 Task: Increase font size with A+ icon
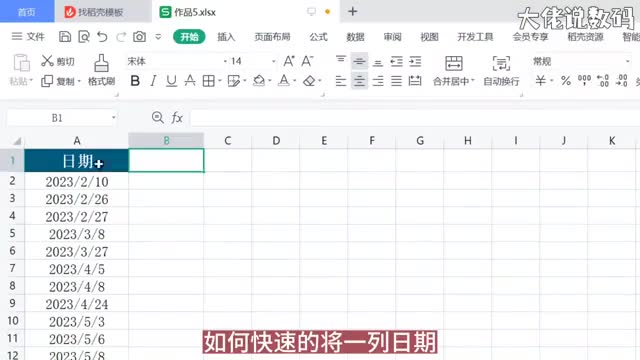289,61
